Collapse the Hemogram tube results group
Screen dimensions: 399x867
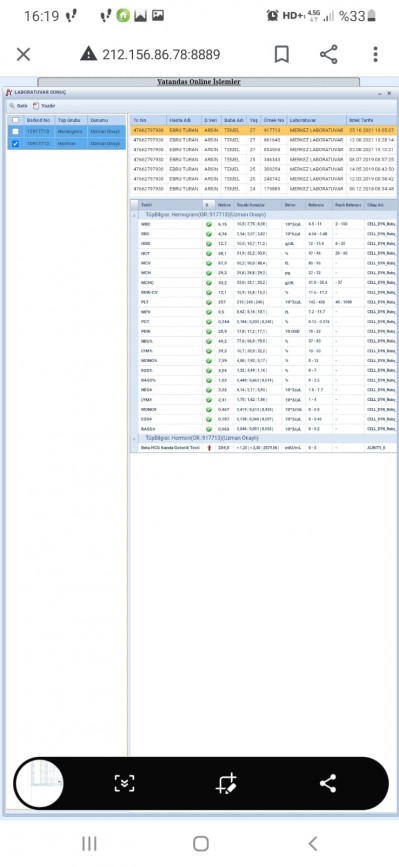click(x=135, y=214)
